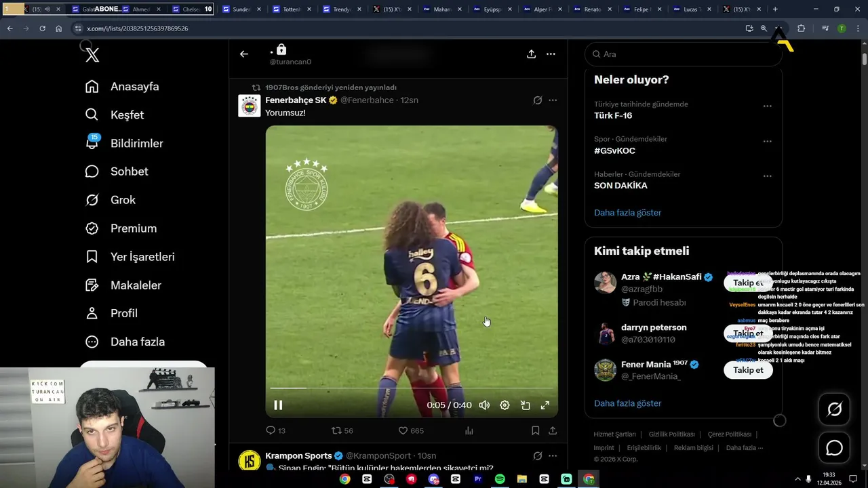Share the list via header share icon
Image resolution: width=868 pixels, height=488 pixels.
(x=532, y=54)
